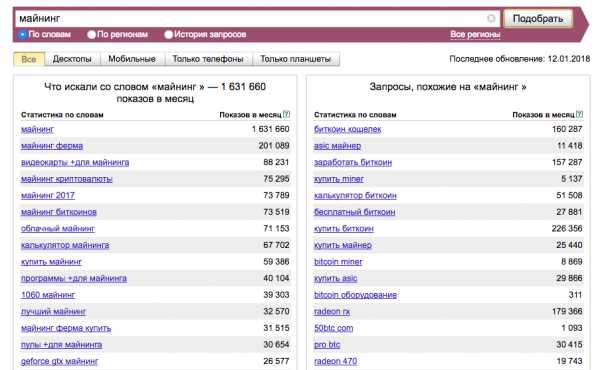Viewport: 600px width, 370px height.
Task: Open the 'майнинг биткоинов' link
Action: pos(59,212)
